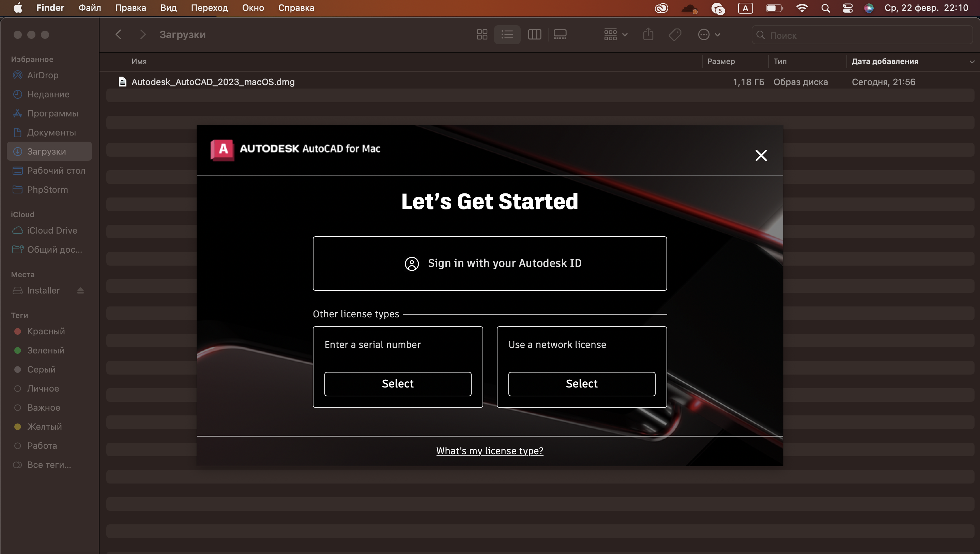Image resolution: width=980 pixels, height=554 pixels.
Task: Open the Файл menu
Action: point(90,8)
